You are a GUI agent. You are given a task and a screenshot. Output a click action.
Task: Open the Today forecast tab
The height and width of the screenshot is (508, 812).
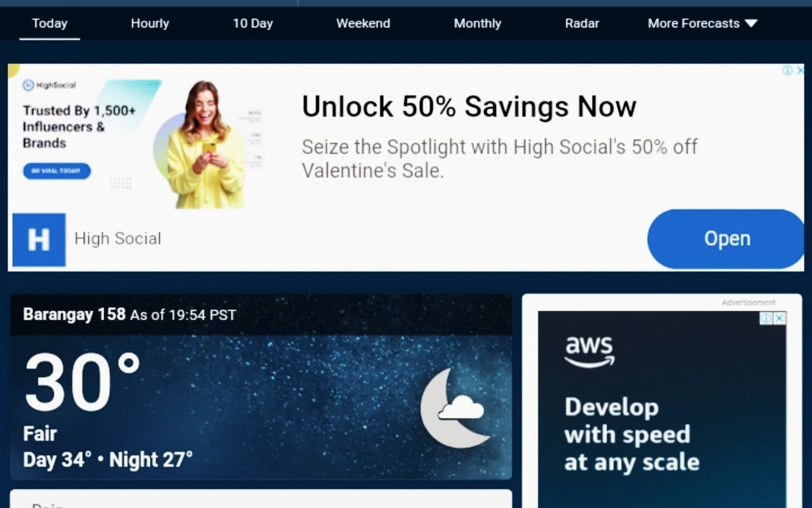(49, 23)
